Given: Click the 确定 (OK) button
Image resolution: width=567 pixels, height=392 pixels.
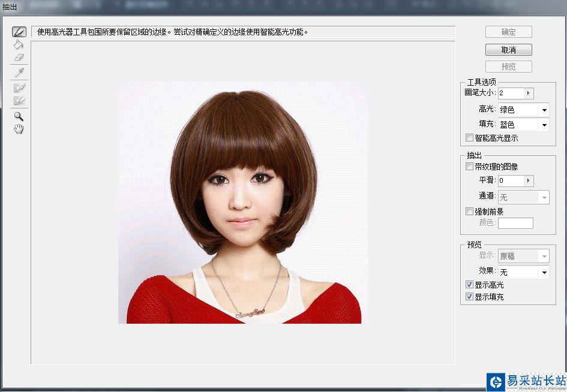Looking at the screenshot, I should click(x=508, y=32).
